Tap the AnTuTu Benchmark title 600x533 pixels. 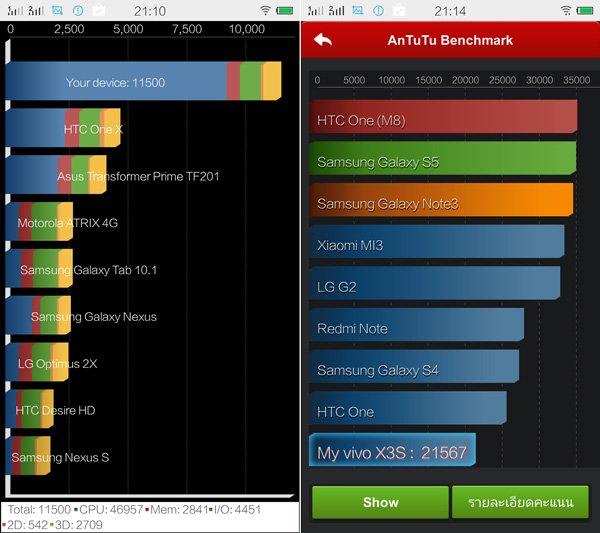(450, 40)
